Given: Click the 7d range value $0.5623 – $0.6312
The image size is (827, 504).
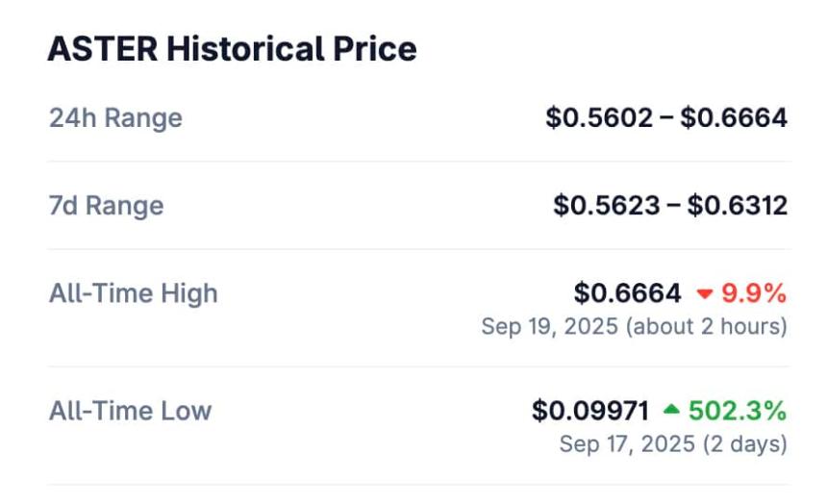Looking at the screenshot, I should pyautogui.click(x=670, y=205).
